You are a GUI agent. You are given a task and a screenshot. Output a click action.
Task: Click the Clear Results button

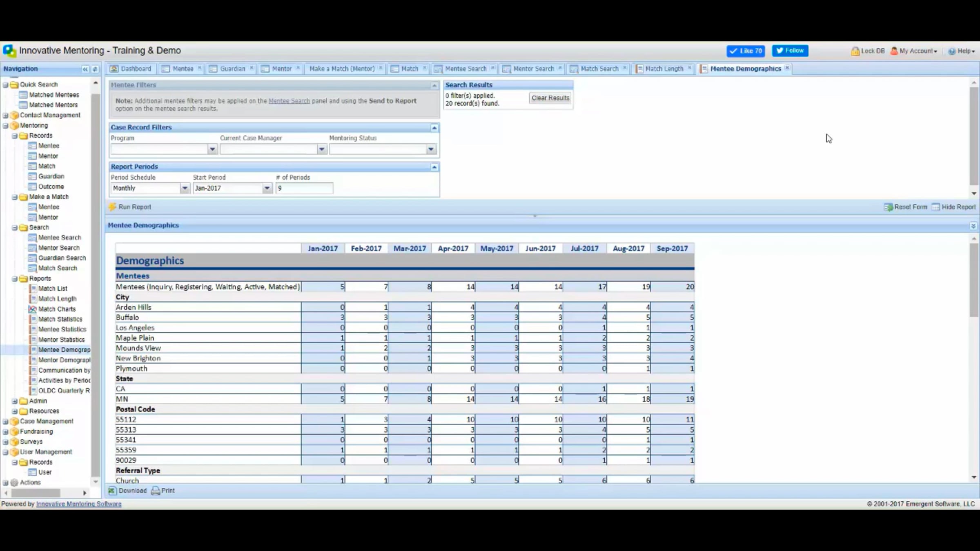coord(550,98)
